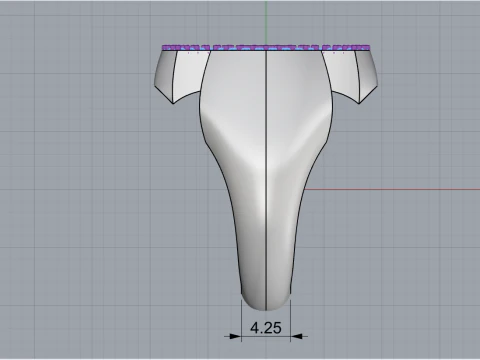Click the left wing's pointed bottom corner

pyautogui.click(x=173, y=102)
